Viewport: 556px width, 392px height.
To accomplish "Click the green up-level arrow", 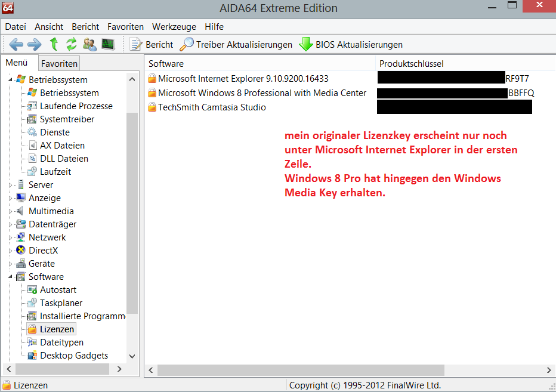I will tap(54, 44).
